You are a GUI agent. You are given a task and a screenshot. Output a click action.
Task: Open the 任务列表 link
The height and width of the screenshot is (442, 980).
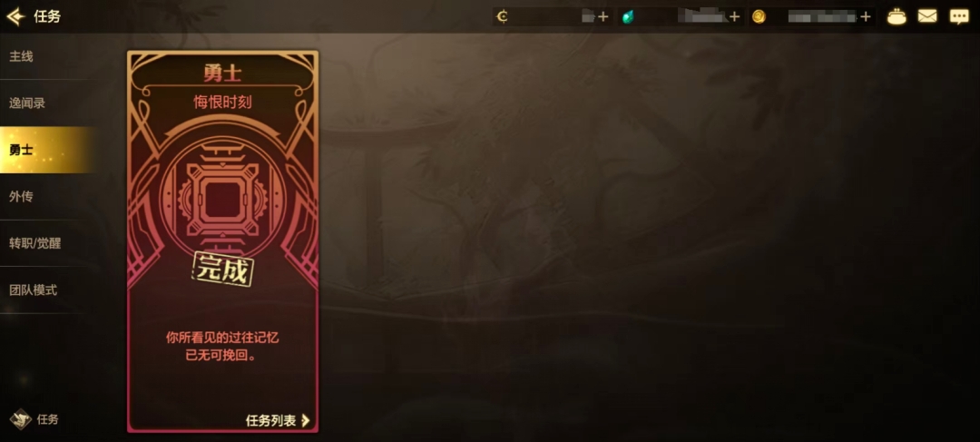tap(270, 421)
